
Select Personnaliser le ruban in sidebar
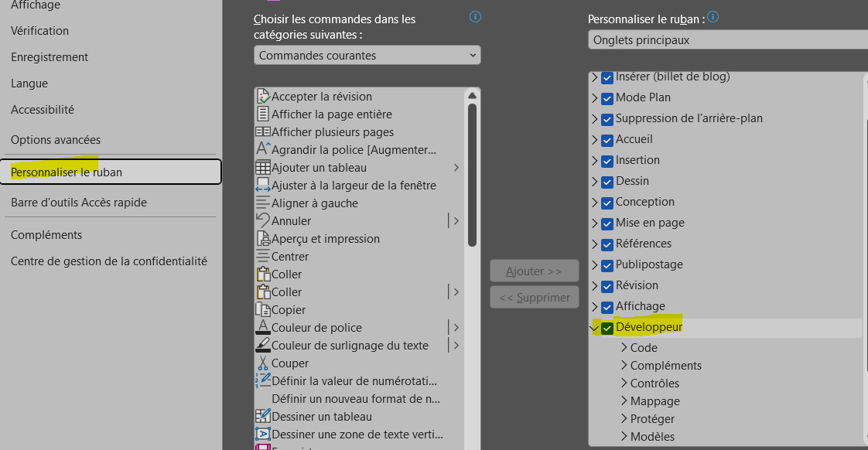point(111,172)
